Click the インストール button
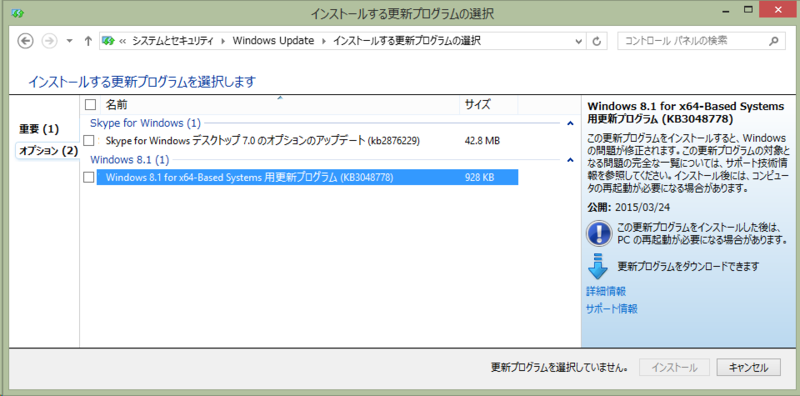 click(674, 367)
